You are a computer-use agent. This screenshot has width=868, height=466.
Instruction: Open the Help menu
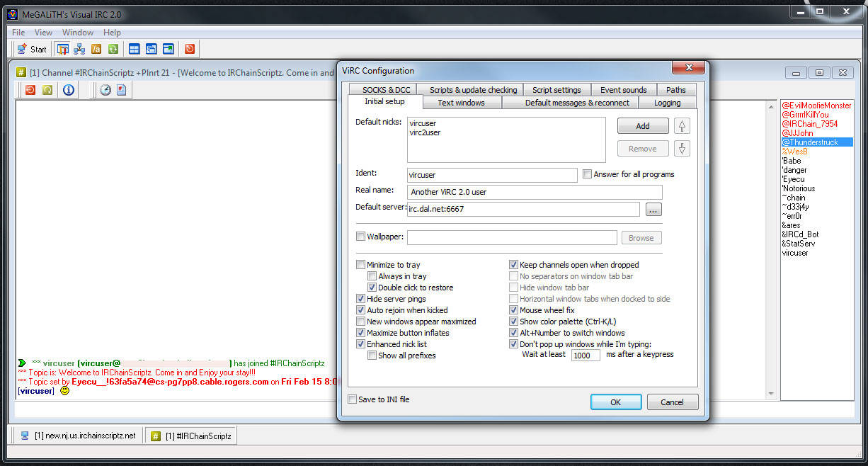click(x=112, y=33)
